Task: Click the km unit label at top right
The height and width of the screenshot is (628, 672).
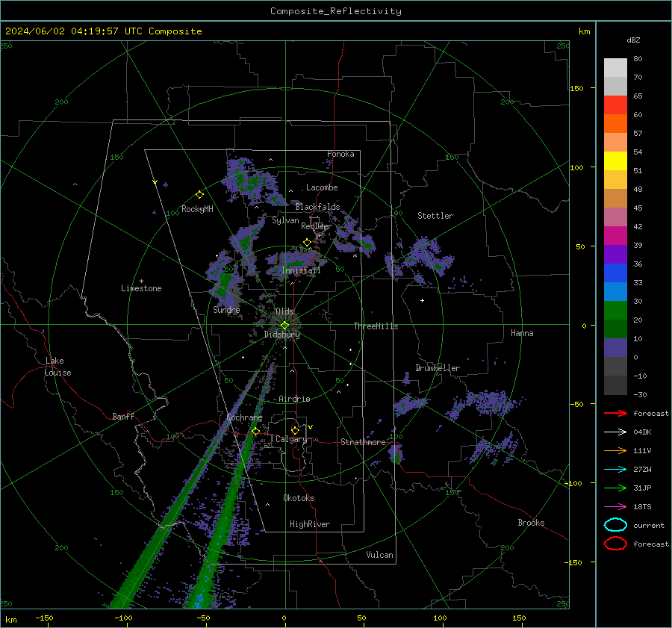Action: coord(584,31)
